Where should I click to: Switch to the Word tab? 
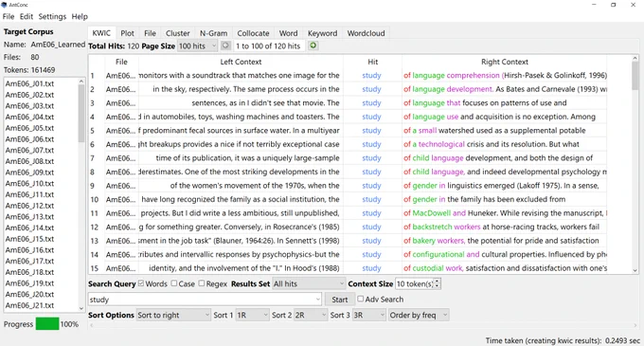coord(288,33)
